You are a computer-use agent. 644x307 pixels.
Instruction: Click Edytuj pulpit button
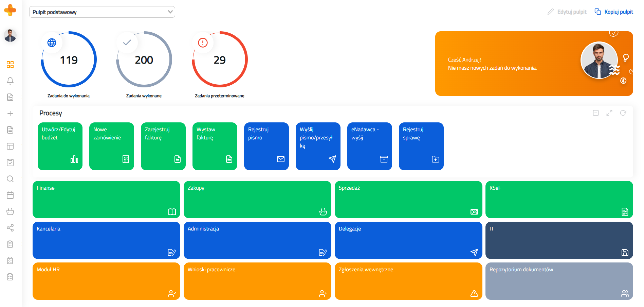click(567, 12)
